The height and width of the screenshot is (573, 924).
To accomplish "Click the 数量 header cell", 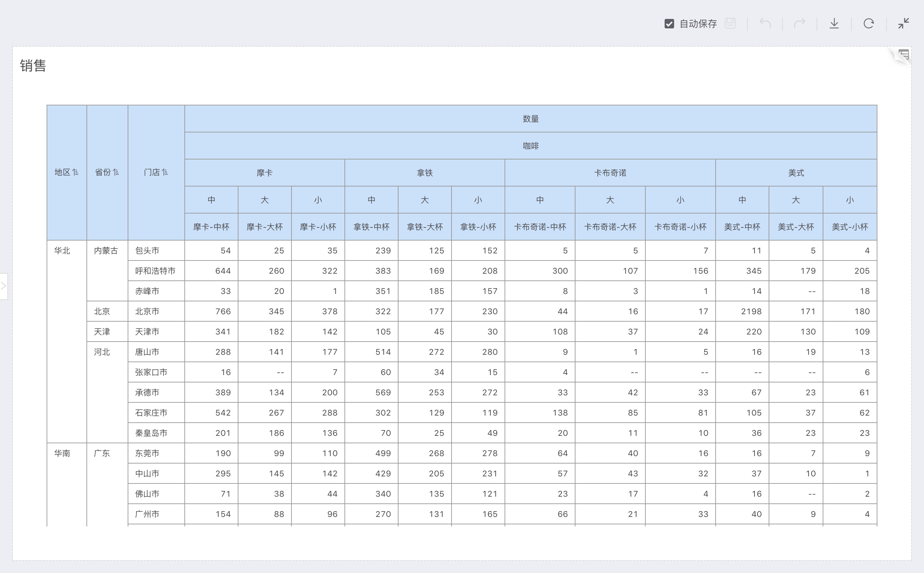I will point(531,119).
